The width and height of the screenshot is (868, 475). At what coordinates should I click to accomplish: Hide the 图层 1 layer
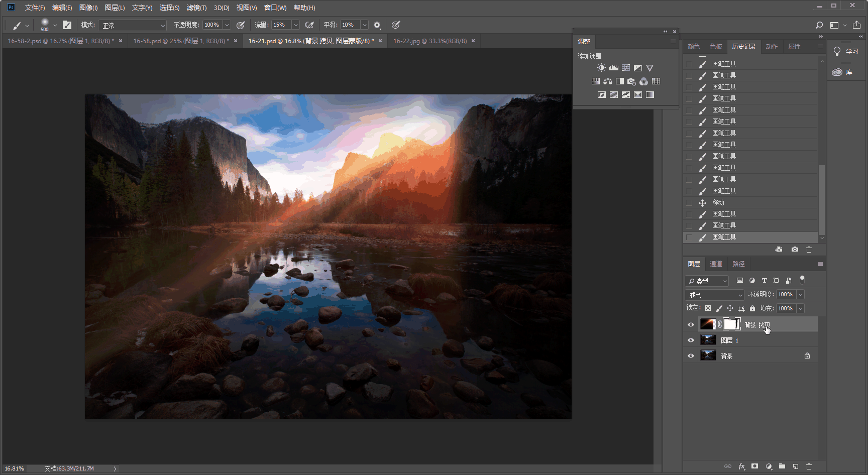[691, 340]
